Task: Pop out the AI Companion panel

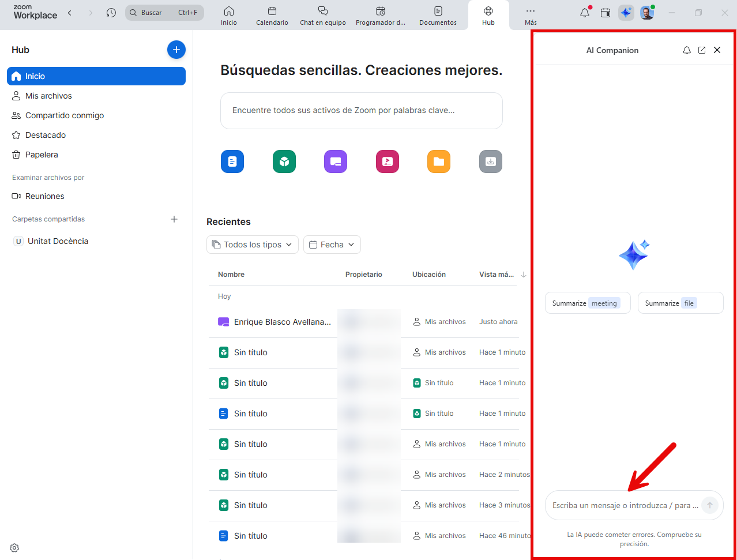Action: click(702, 50)
